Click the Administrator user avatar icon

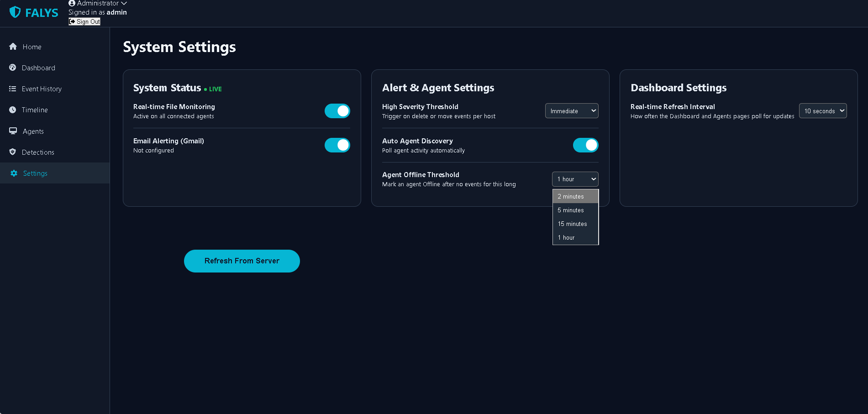point(72,3)
